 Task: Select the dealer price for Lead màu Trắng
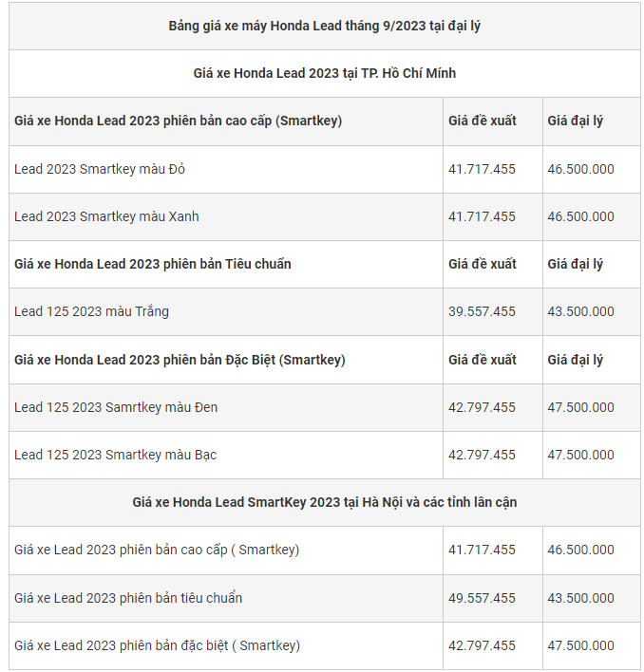tap(580, 311)
